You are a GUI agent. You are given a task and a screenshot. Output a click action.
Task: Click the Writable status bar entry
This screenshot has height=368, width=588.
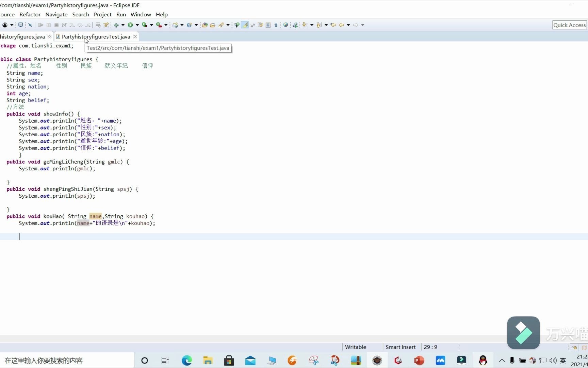click(356, 347)
